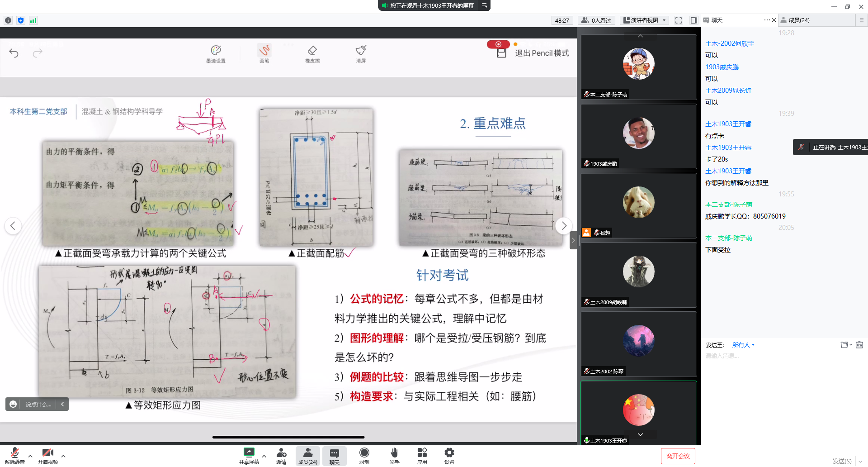Open 成员(24) members panel

[x=307, y=455]
